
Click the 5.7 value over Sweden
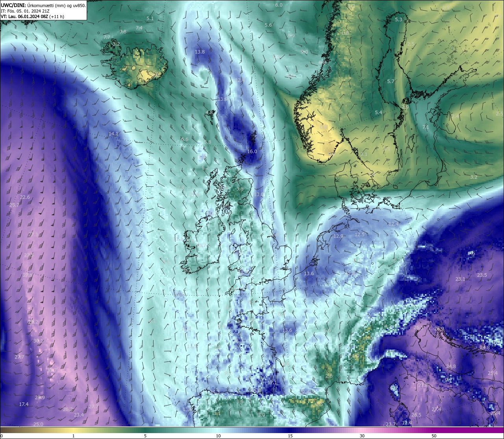[x=391, y=82]
